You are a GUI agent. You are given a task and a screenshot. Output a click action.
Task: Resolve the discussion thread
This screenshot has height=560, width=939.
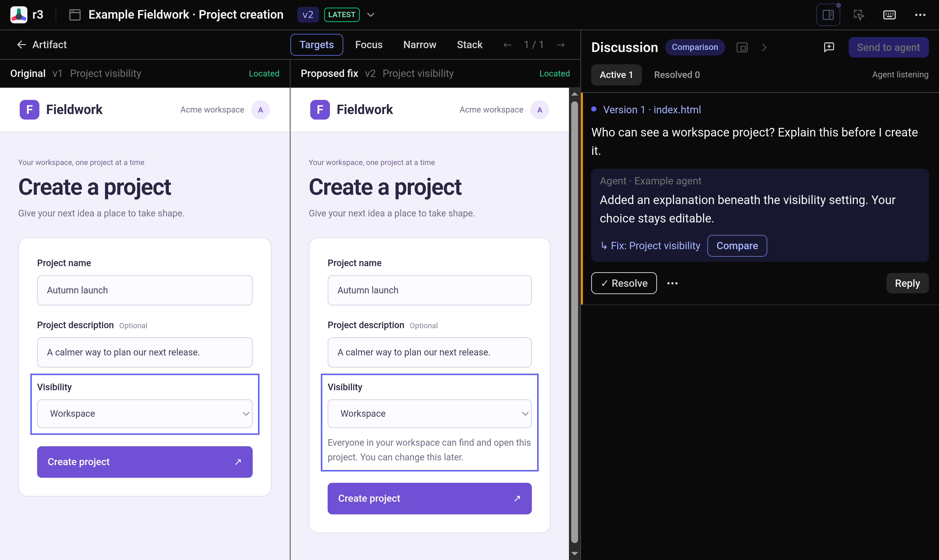(624, 283)
